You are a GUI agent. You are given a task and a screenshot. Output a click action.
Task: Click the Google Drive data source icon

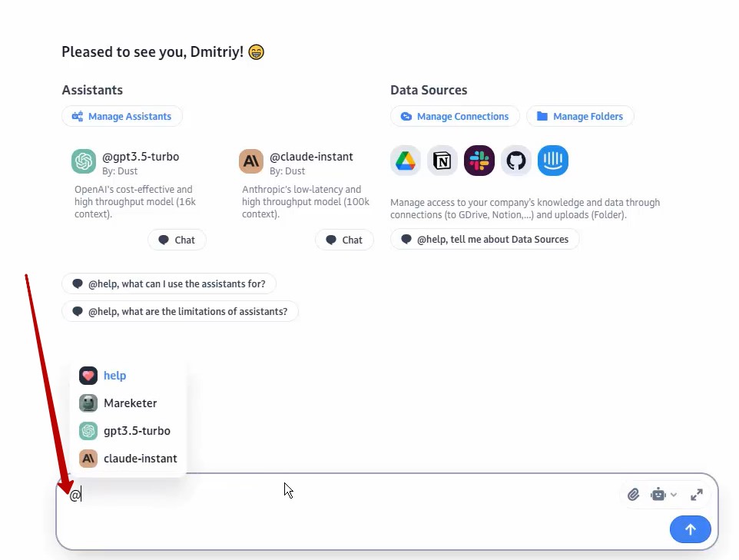tap(406, 161)
